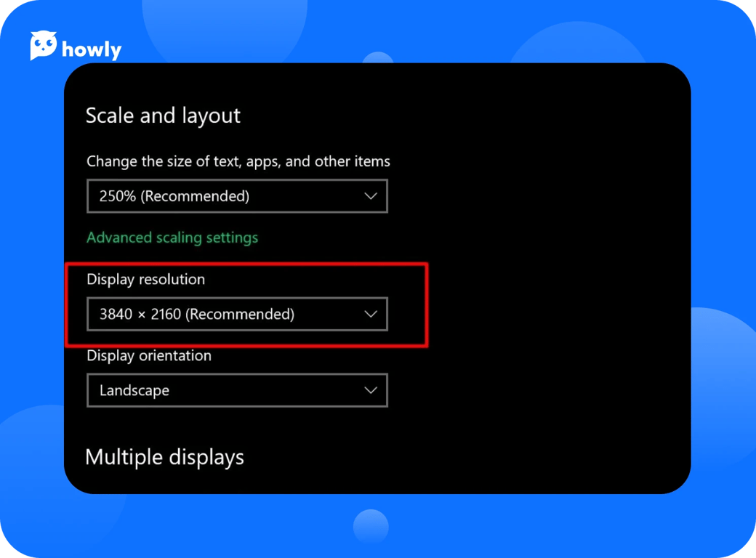Click the howly owl logo icon

point(44,46)
